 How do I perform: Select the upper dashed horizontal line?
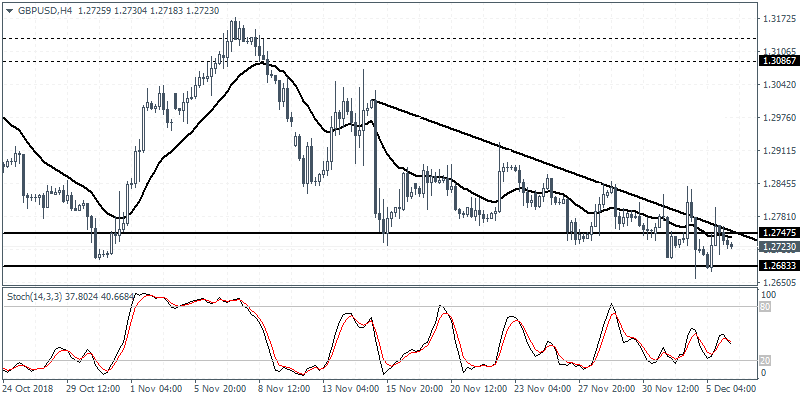click(400, 39)
